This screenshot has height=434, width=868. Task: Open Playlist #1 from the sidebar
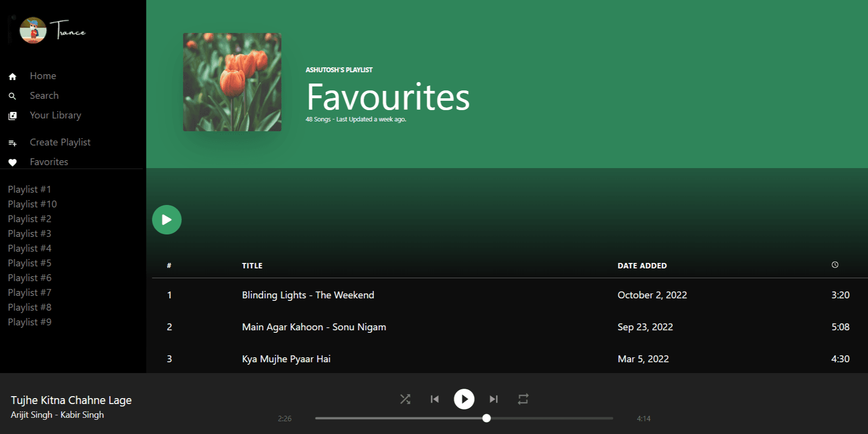tap(29, 189)
